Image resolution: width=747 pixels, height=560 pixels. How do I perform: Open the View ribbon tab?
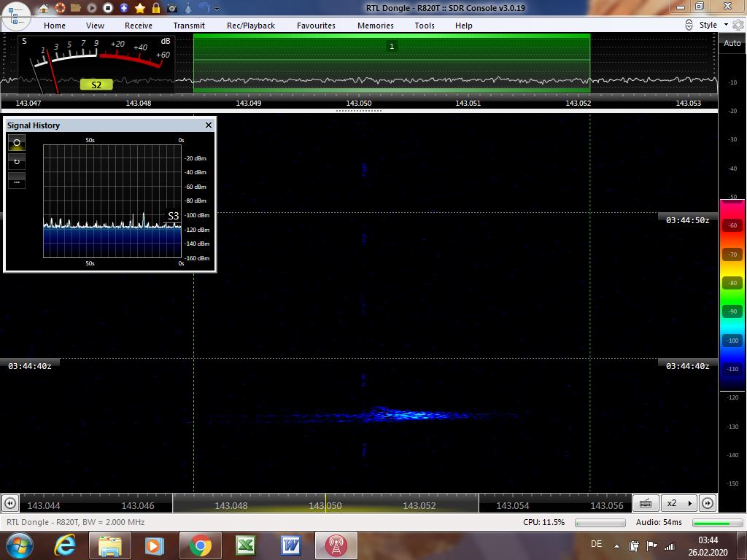tap(96, 26)
